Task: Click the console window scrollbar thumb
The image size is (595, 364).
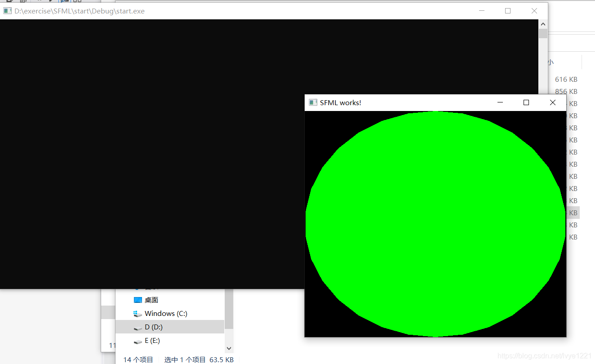Action: pyautogui.click(x=543, y=34)
